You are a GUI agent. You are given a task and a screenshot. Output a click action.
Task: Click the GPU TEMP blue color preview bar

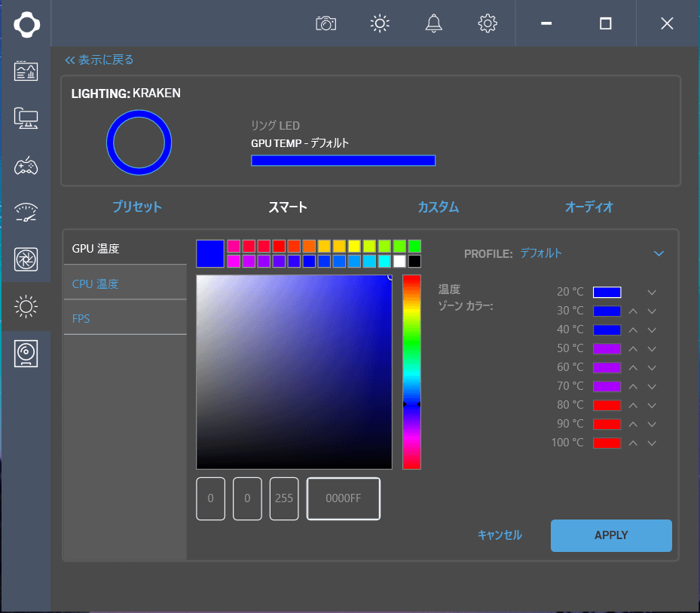[x=344, y=161]
